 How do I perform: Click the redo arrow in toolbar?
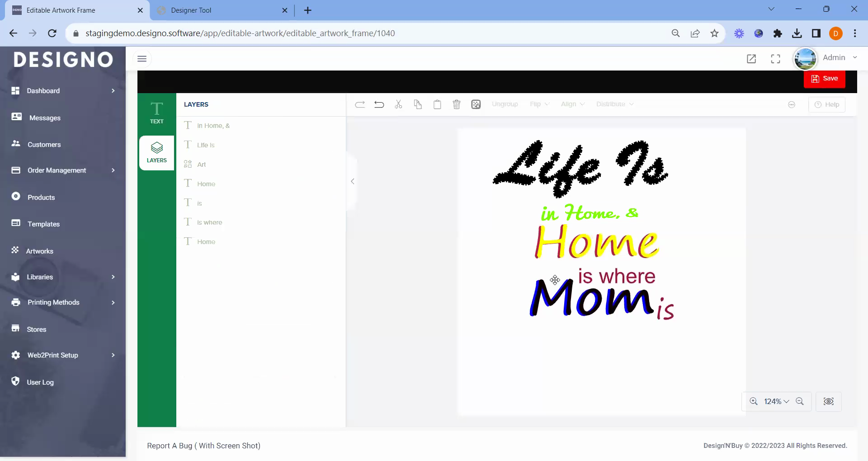[x=360, y=104]
